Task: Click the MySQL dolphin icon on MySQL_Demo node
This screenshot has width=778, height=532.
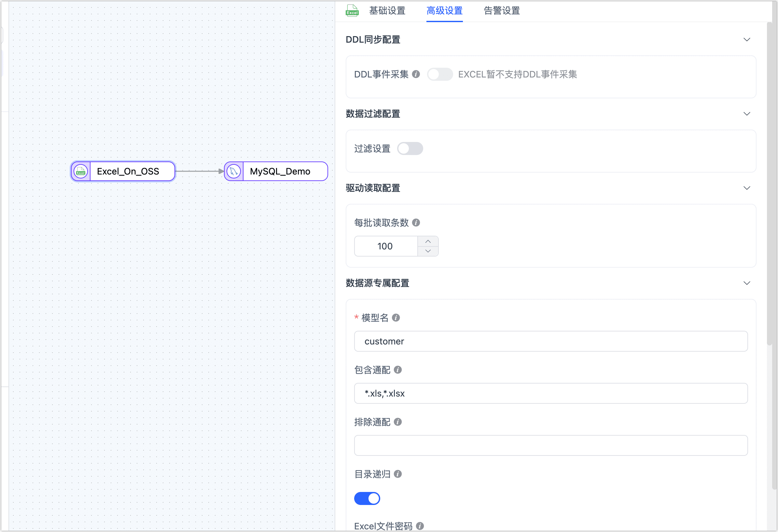Action: pyautogui.click(x=233, y=171)
